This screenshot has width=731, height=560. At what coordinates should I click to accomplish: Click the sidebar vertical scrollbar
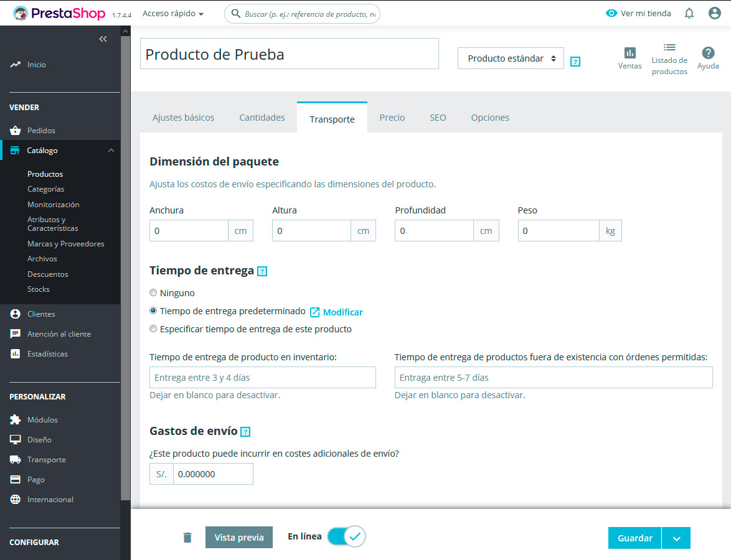coord(125,268)
